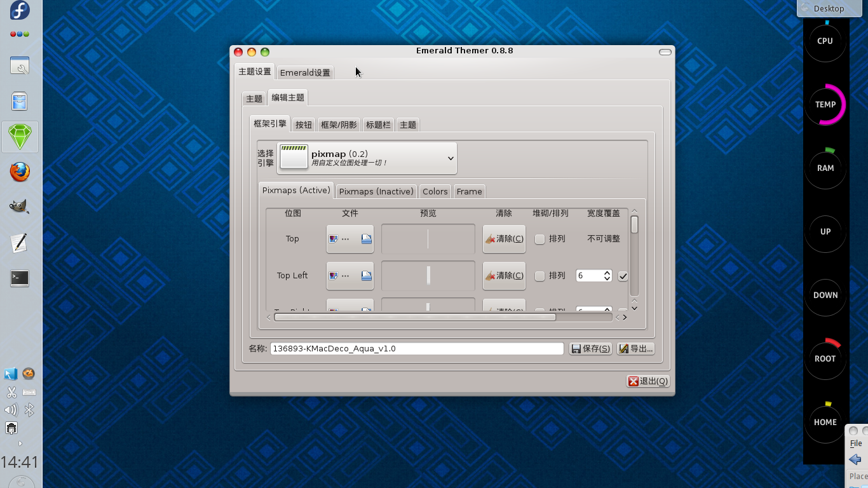Quit with 退出(Q) button

(648, 381)
